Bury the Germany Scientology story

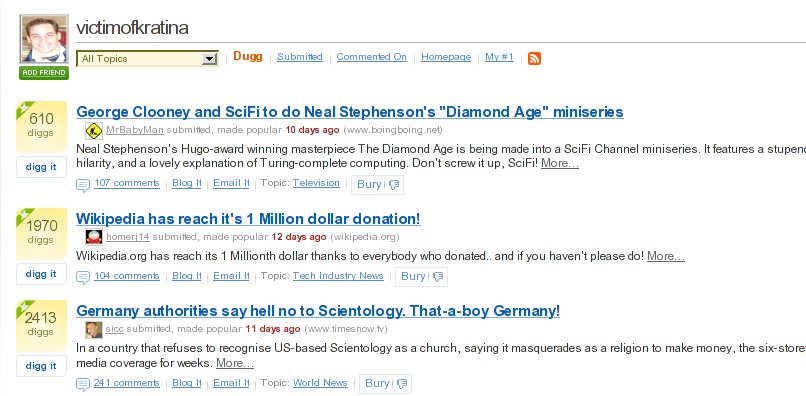pyautogui.click(x=385, y=384)
